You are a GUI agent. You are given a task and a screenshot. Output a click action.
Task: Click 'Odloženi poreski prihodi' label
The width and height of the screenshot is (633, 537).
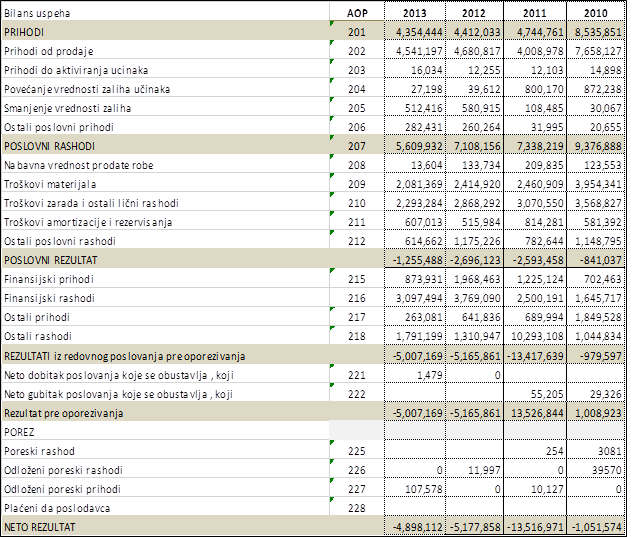62,489
